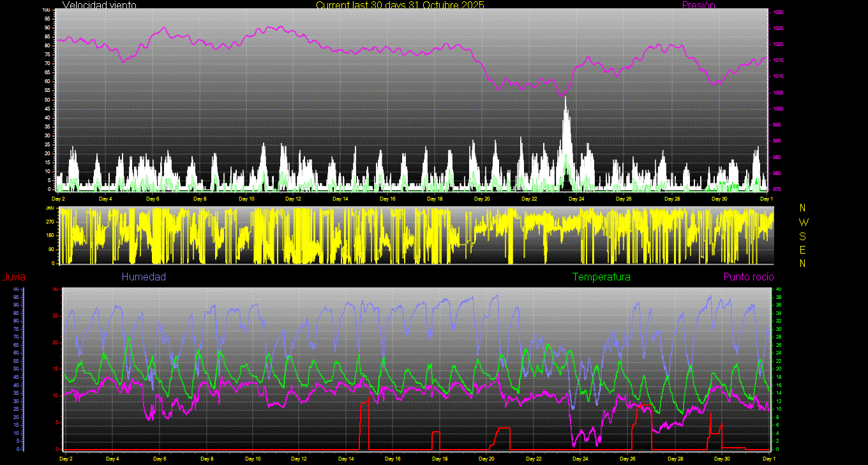Screen dimensions: 868x465
Task: Click Day 2 on the bottom chart axis
Action: pos(65,459)
